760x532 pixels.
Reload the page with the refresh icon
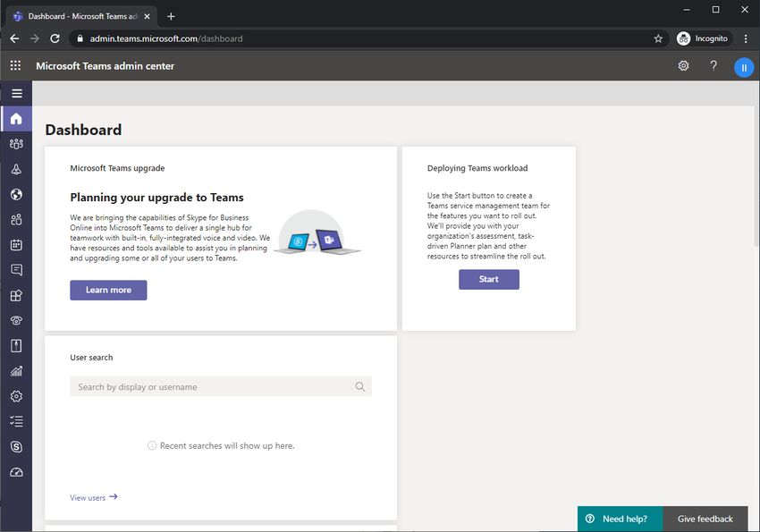[x=55, y=38]
